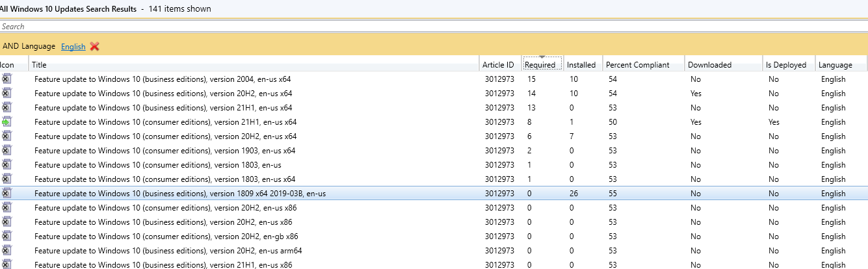Sort by the Language column header
Image resolution: width=868 pixels, height=269 pixels.
click(841, 64)
